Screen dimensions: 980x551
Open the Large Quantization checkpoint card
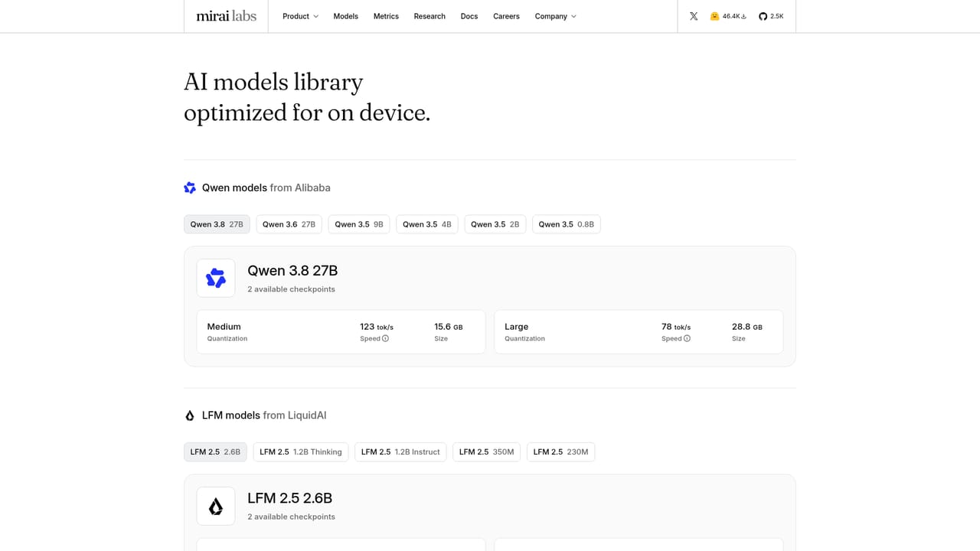[x=639, y=332]
